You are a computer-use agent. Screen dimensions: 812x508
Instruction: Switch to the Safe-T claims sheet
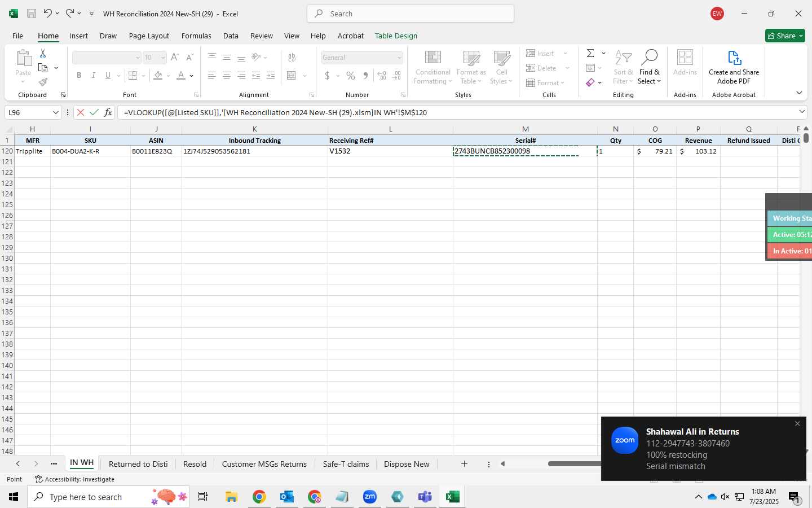tap(346, 464)
